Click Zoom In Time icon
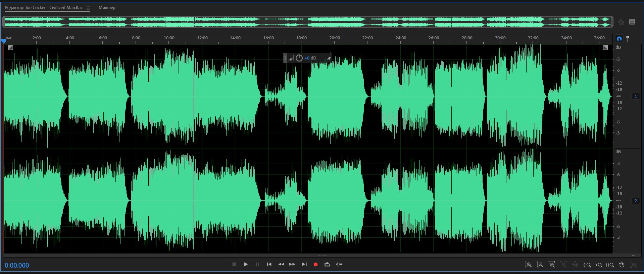This screenshot has height=274, width=644. (552, 265)
